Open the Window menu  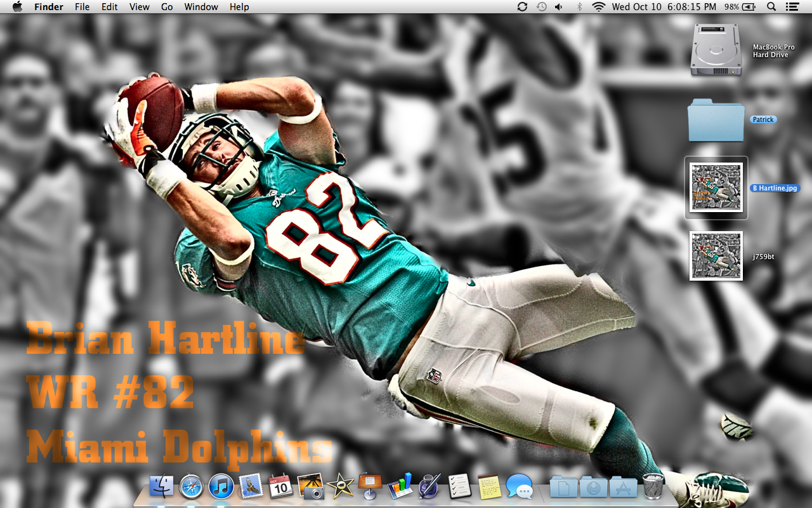point(201,7)
